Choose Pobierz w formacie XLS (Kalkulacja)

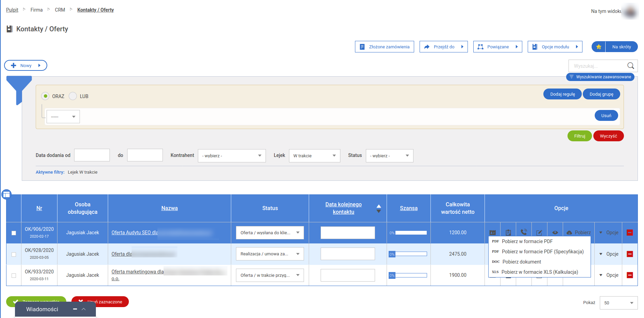tap(539, 272)
